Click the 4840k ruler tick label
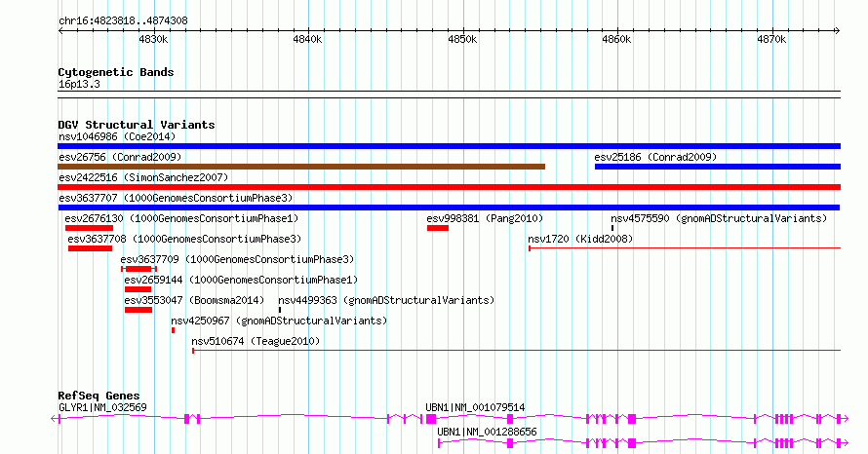Viewport: 868px width, 454px height. [x=307, y=39]
